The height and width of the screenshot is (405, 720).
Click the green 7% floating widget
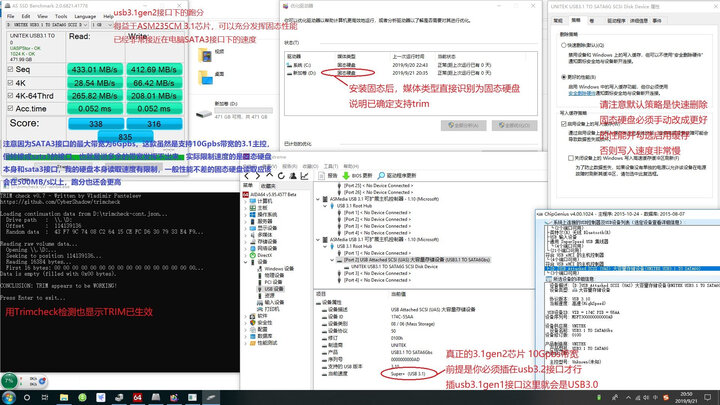pos(9,381)
